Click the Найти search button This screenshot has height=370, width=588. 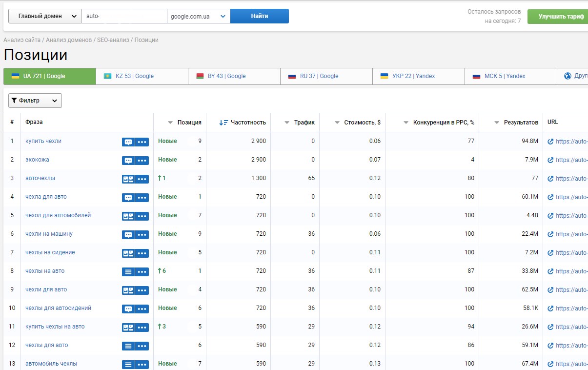260,16
